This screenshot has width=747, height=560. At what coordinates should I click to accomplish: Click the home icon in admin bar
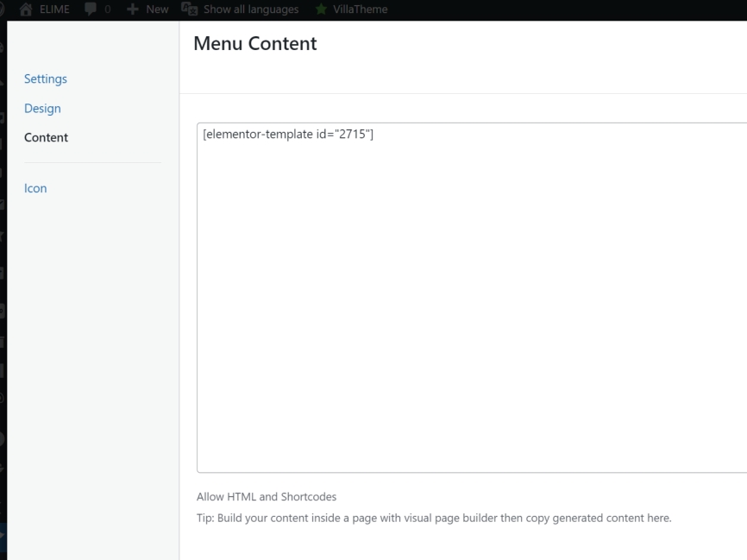[x=25, y=9]
